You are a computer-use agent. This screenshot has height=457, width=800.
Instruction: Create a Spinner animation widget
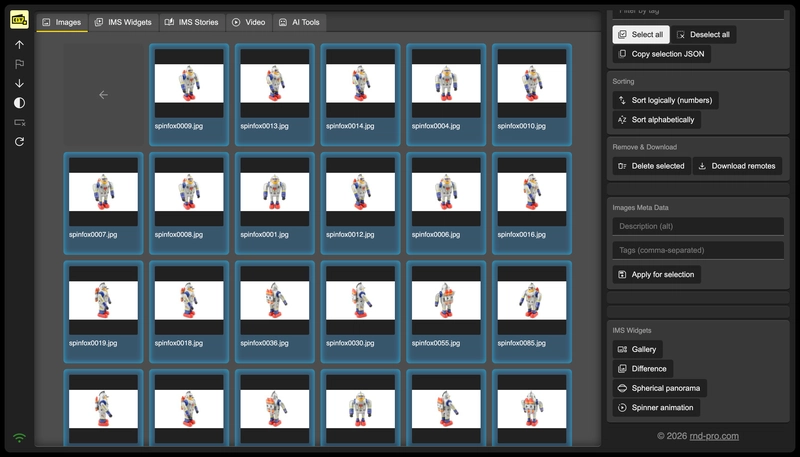coord(656,408)
